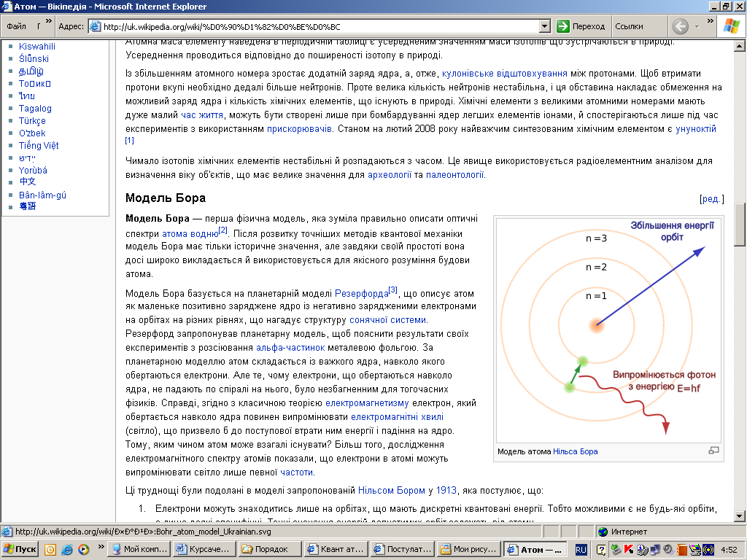This screenshot has height=560, width=747.
Task: Open the Нільсом Бором link
Action: click(x=391, y=491)
